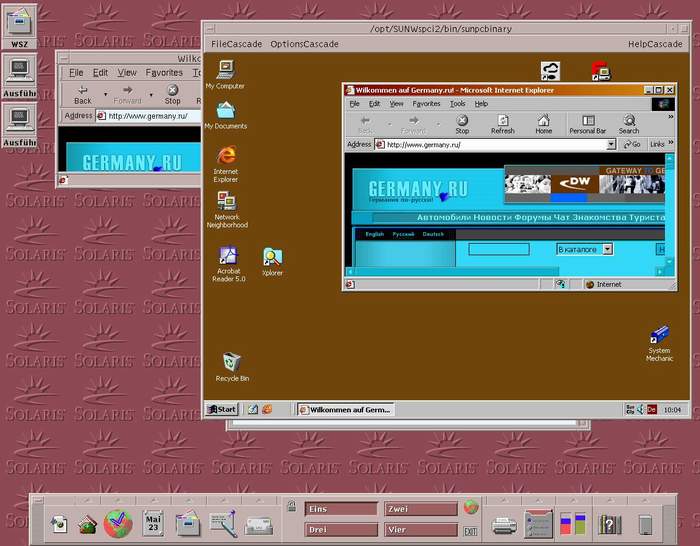Launch Acrobat Reader 5.0 from the desktop
700x546 pixels.
tap(229, 264)
